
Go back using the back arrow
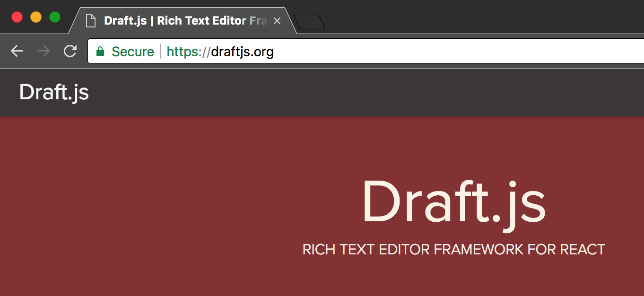[17, 51]
